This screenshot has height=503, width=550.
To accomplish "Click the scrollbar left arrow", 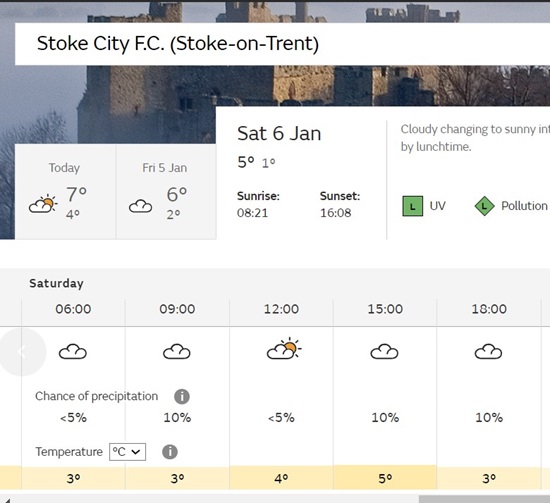I will click(x=7, y=500).
